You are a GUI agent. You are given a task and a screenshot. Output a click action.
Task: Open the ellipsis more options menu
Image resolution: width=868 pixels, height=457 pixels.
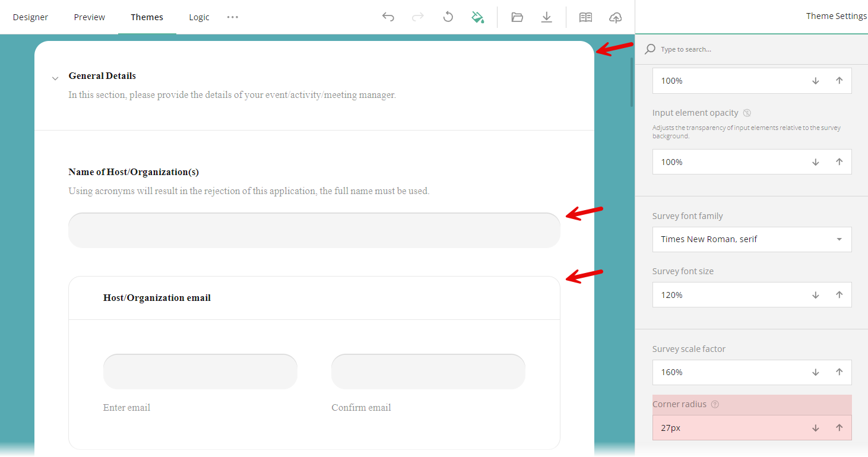[x=232, y=17]
